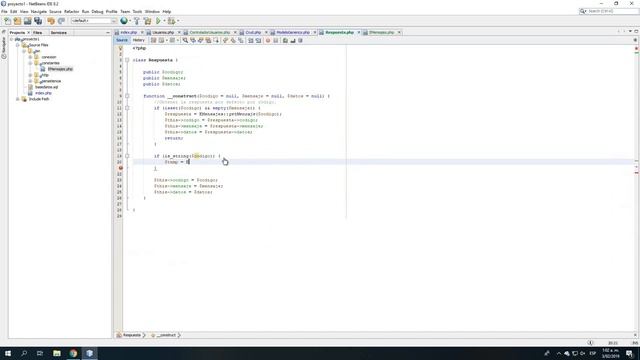Viewport: 640px width, 360px height.
Task: Switch to the Crud.php editor tab
Action: 253,32
